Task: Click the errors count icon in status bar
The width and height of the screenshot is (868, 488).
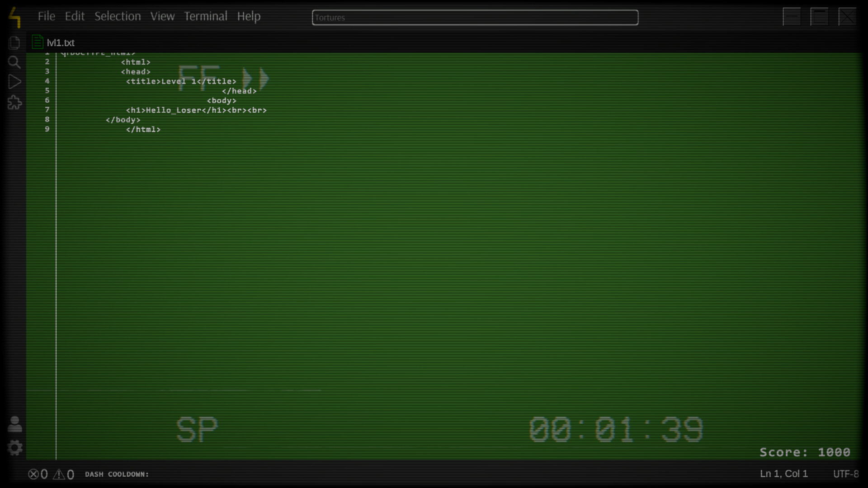Action: 33,474
